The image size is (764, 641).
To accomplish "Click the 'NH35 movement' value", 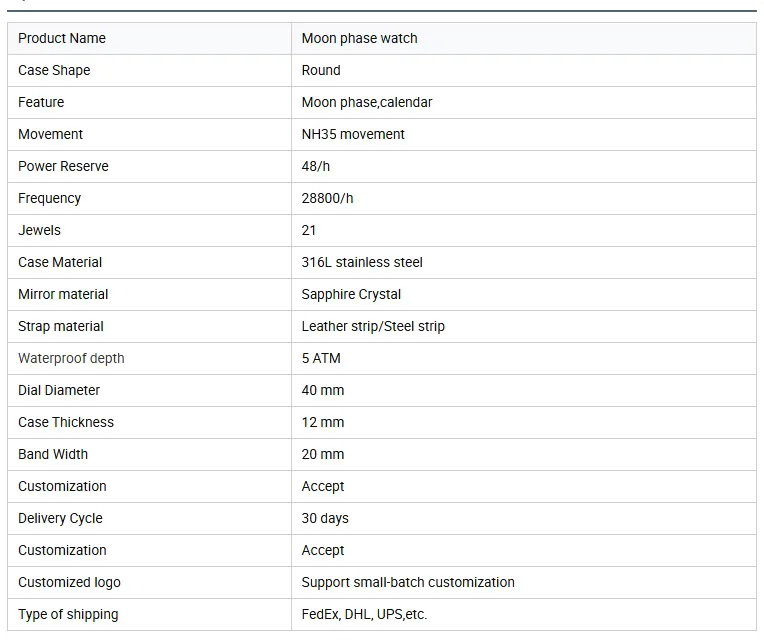I will tap(353, 134).
